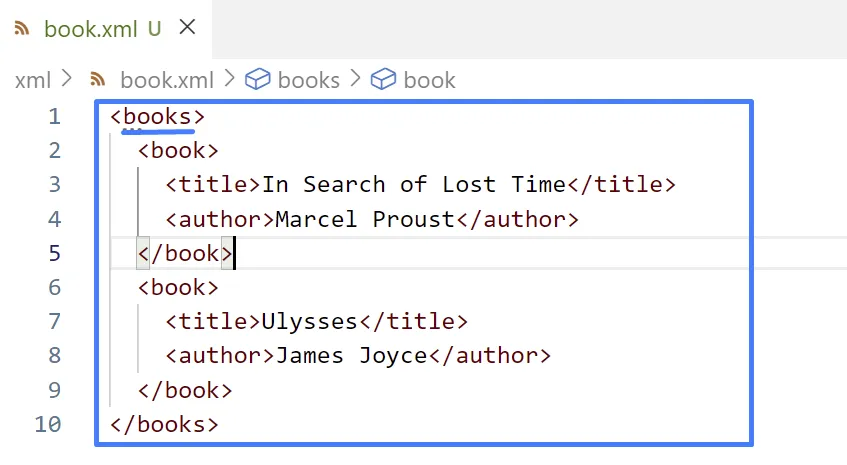Open the book.xml file breadcrumb
This screenshot has height=465, width=847.
(166, 80)
